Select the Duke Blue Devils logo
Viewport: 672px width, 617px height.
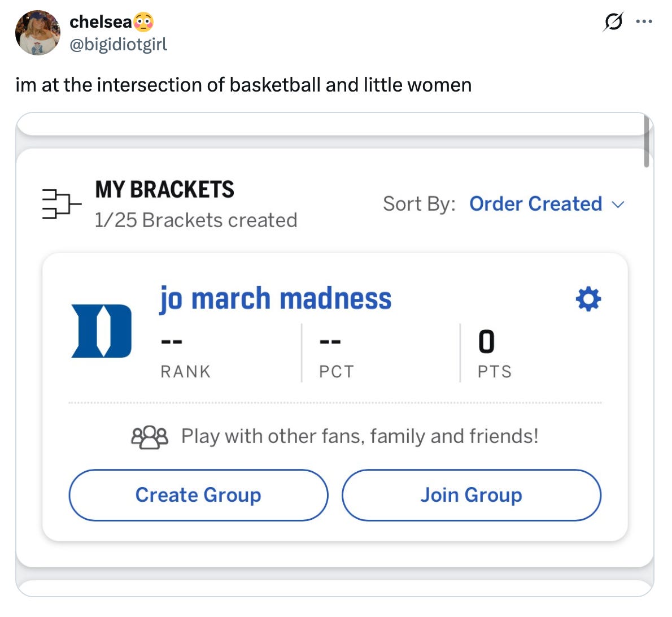pyautogui.click(x=101, y=331)
